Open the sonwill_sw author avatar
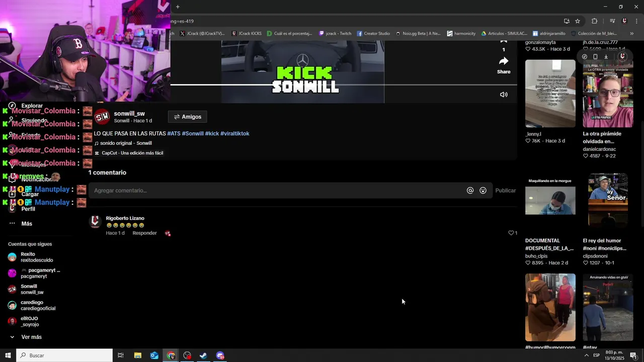This screenshot has height=362, width=644. pyautogui.click(x=102, y=117)
